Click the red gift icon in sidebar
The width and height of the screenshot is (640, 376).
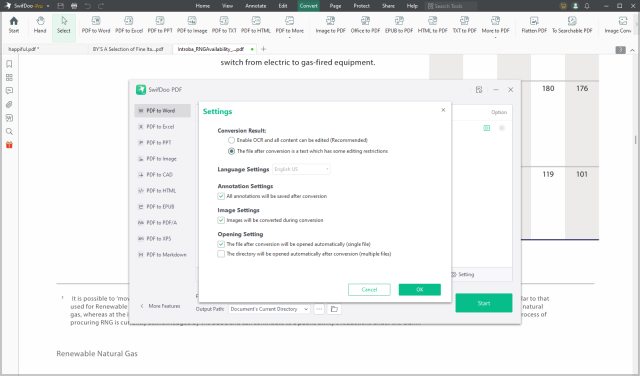click(9, 145)
